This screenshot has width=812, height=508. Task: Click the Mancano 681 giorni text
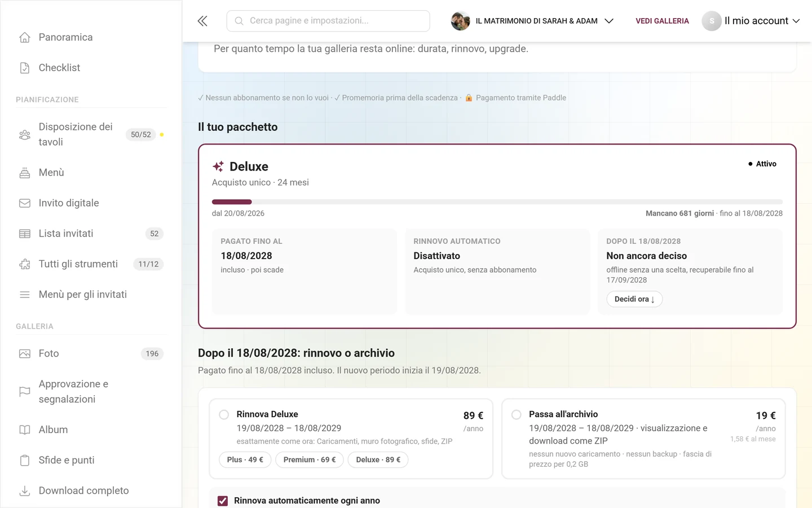[679, 213]
